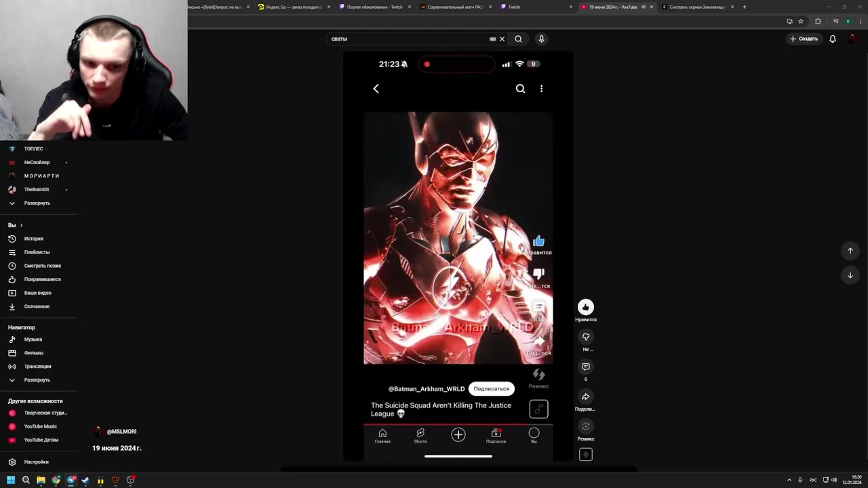This screenshot has height=488, width=868.
Task: Open the Movies (Фильмы) section
Action: 33,353
